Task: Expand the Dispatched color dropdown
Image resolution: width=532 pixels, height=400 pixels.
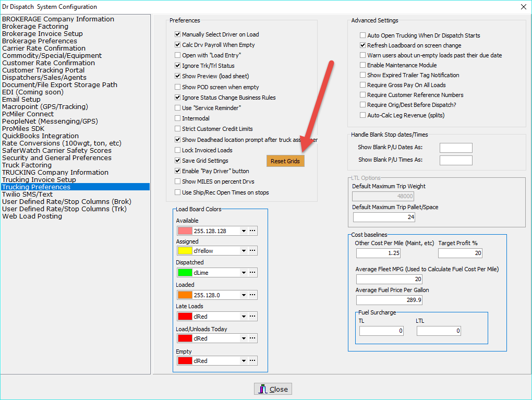Action: [244, 272]
